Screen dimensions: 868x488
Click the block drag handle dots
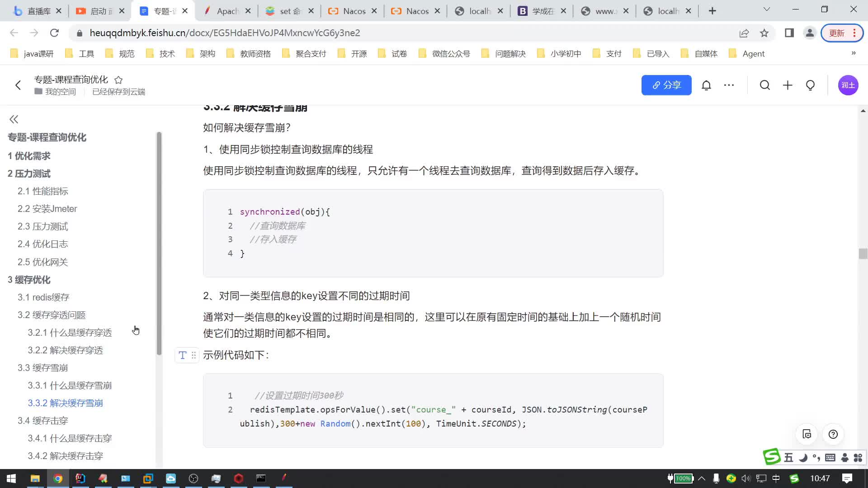pyautogui.click(x=193, y=355)
